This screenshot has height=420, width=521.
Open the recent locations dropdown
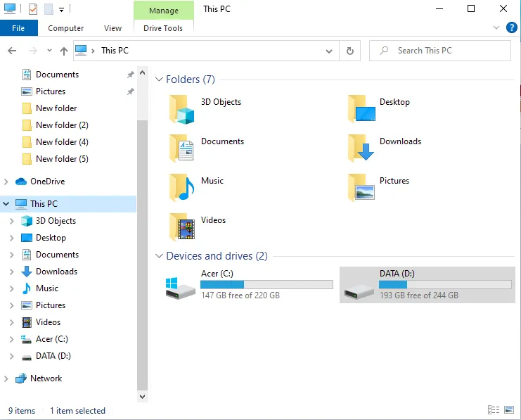click(x=49, y=51)
